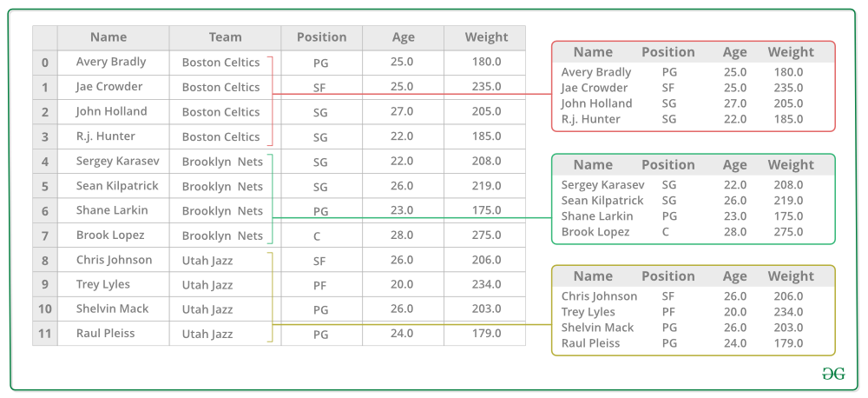Screen dimensions: 868x398
Task: Click the Avery Bradly name cell in main table
Action: coord(111,62)
